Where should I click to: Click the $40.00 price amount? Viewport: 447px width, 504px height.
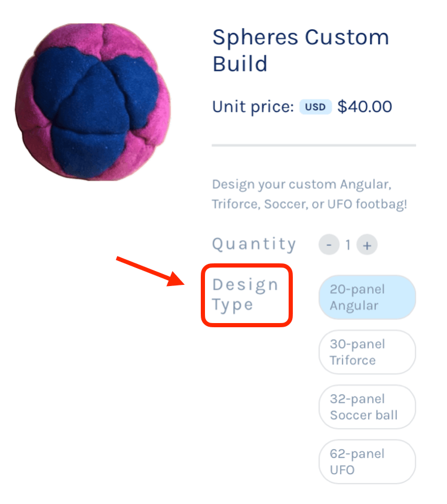point(365,107)
